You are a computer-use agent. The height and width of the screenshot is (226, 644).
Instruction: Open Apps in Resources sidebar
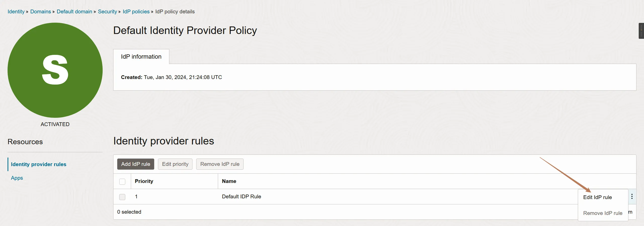[x=17, y=178]
